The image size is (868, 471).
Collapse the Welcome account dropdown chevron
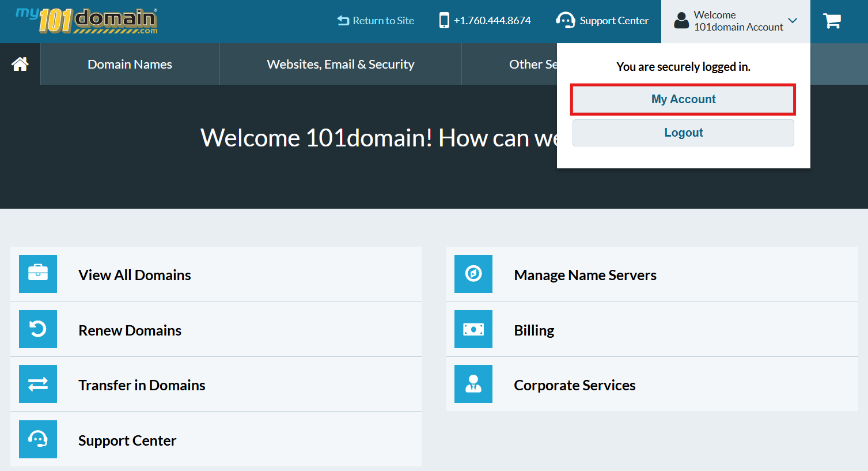click(x=793, y=21)
